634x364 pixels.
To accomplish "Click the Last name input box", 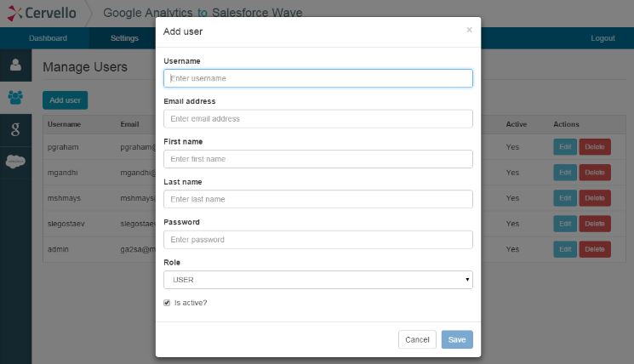I will pos(317,199).
